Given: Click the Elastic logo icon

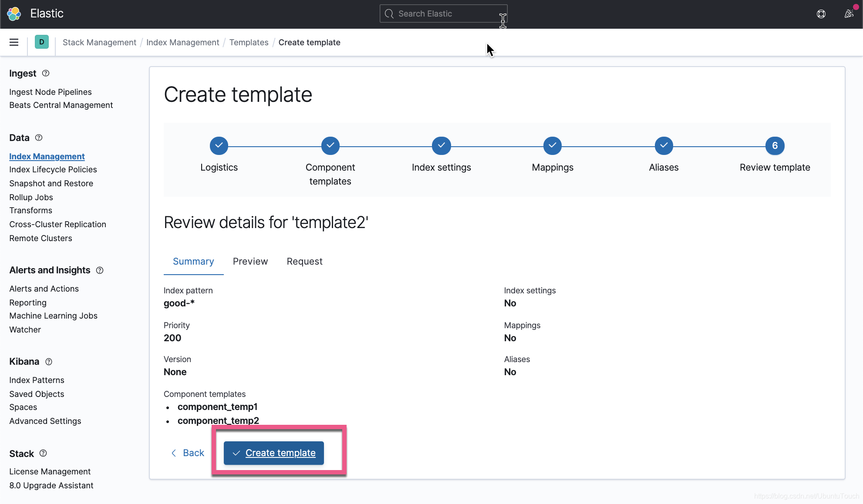Looking at the screenshot, I should (14, 14).
